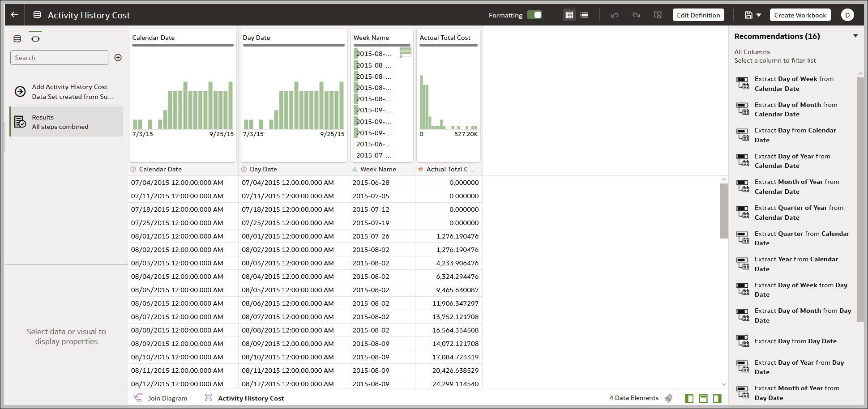This screenshot has height=409, width=868.
Task: Open the data panel database icon
Action: click(17, 38)
